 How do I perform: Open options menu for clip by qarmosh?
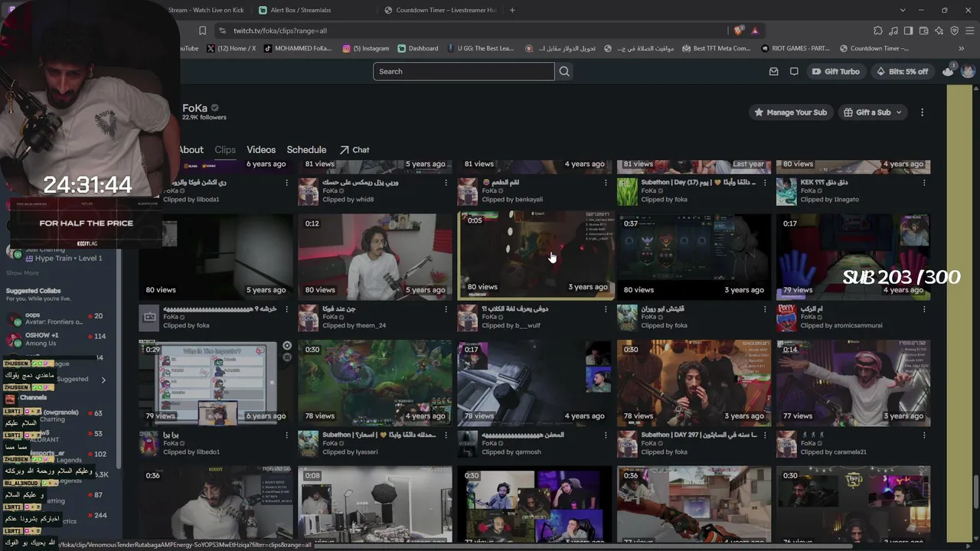coord(606,435)
